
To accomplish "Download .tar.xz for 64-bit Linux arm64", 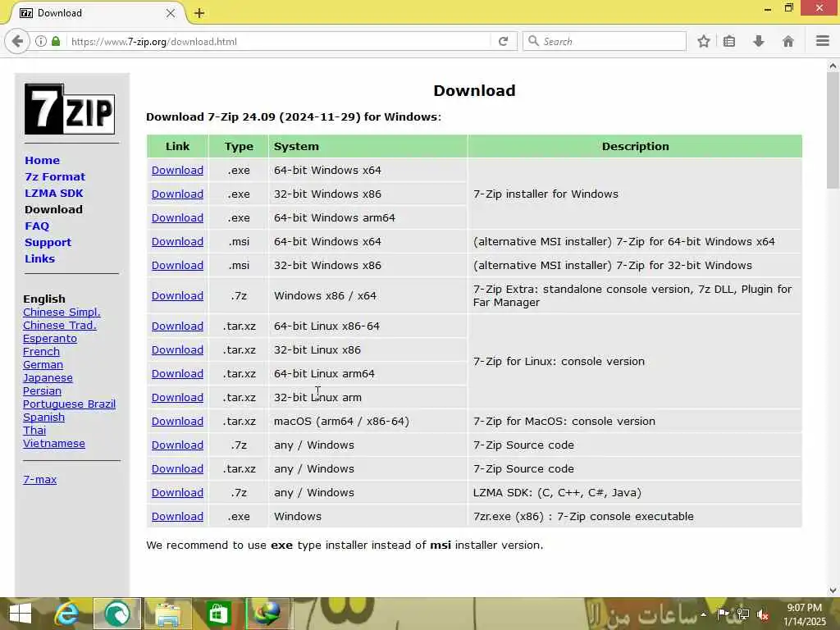I will click(x=177, y=374).
